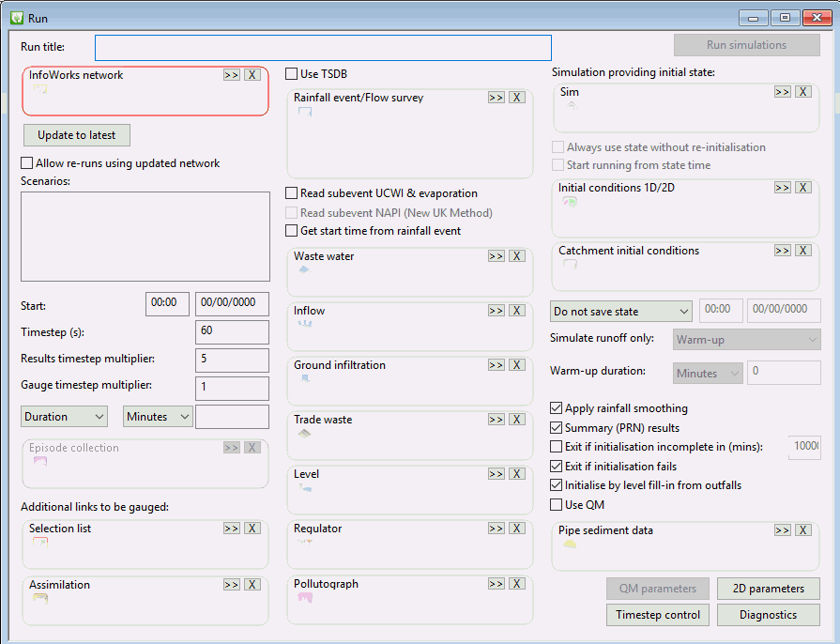The image size is (840, 644).
Task: Clear the Assimilation box
Action: pos(252,585)
